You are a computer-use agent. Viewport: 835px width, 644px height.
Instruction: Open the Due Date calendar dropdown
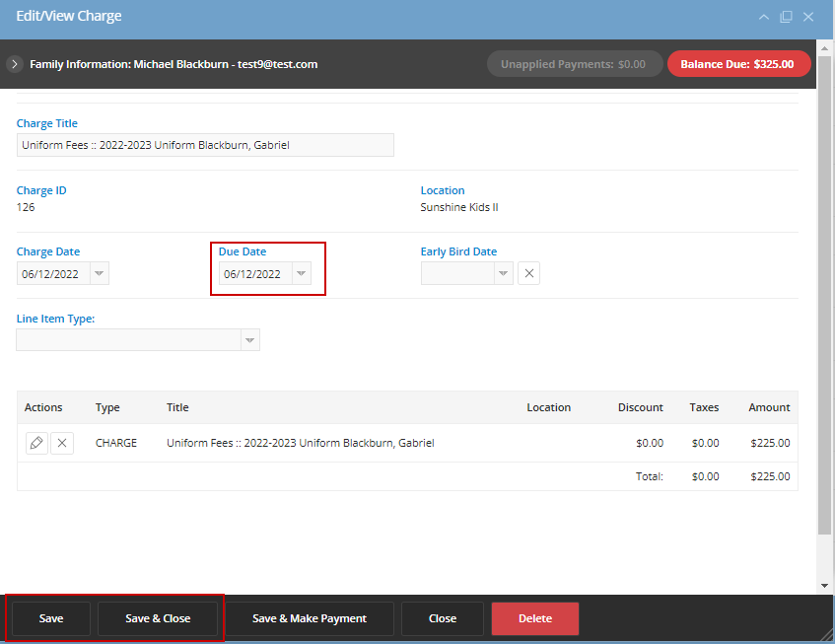(x=301, y=273)
